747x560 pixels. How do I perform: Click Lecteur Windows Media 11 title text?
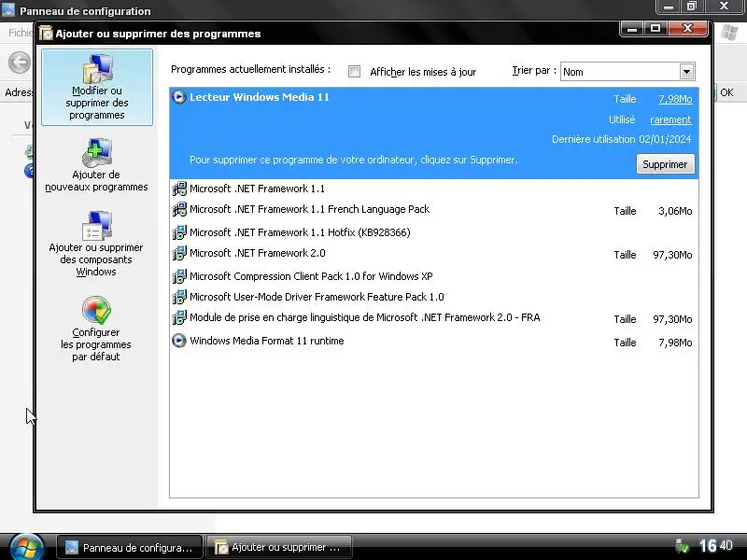(x=260, y=97)
